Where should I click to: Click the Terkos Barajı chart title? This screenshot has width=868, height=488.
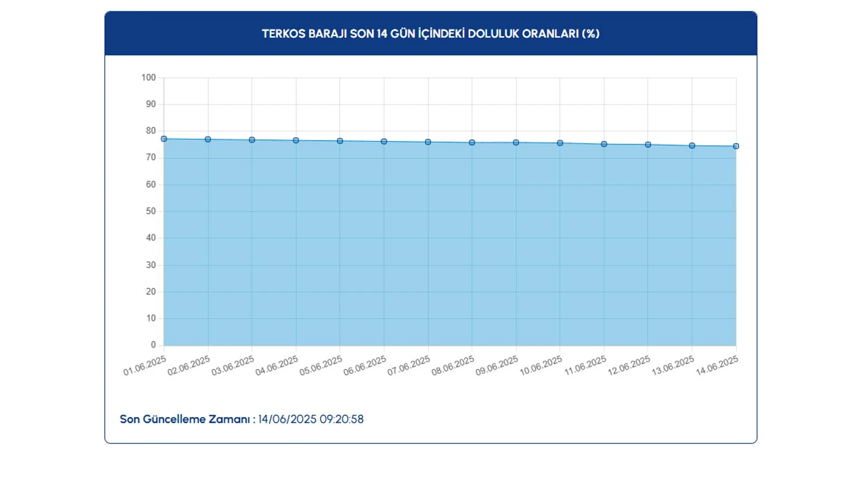click(430, 34)
